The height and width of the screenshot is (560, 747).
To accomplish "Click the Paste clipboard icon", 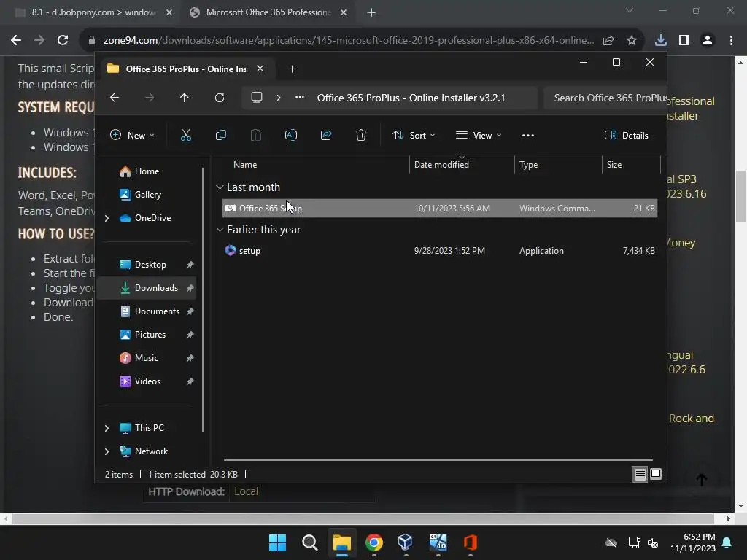I will [256, 135].
